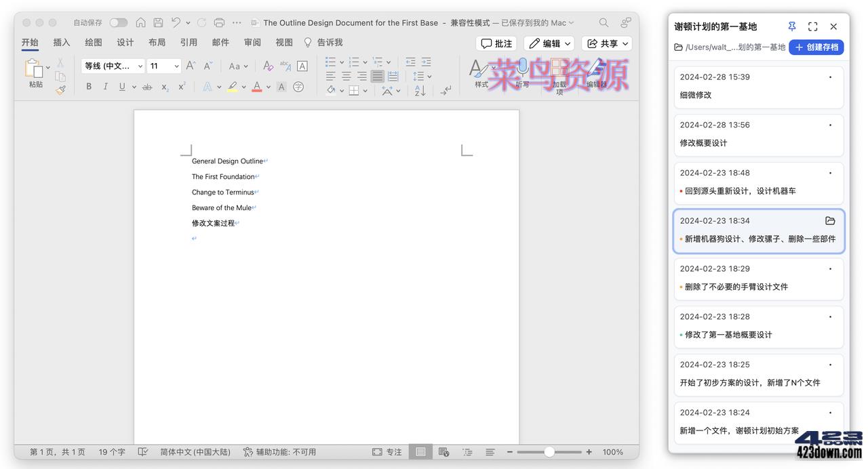Apply bold formatting with the B icon

89,87
